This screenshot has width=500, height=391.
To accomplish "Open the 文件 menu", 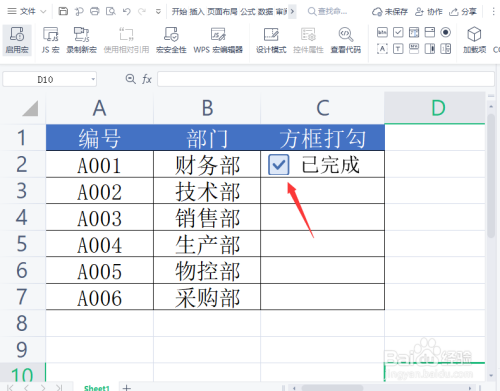I will point(27,12).
